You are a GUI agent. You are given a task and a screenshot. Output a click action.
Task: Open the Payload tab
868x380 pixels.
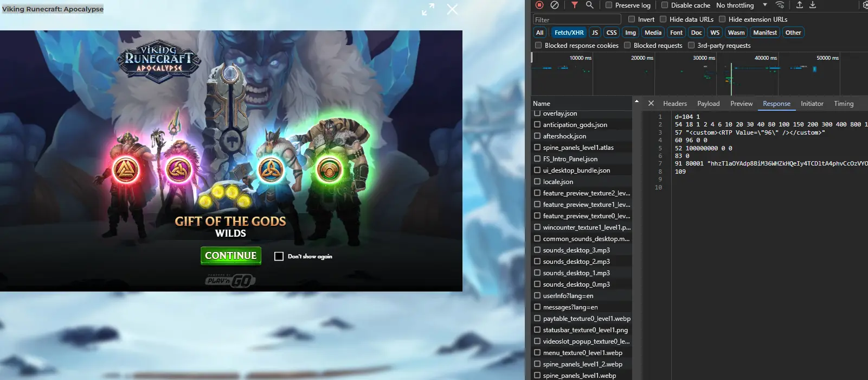click(x=709, y=103)
